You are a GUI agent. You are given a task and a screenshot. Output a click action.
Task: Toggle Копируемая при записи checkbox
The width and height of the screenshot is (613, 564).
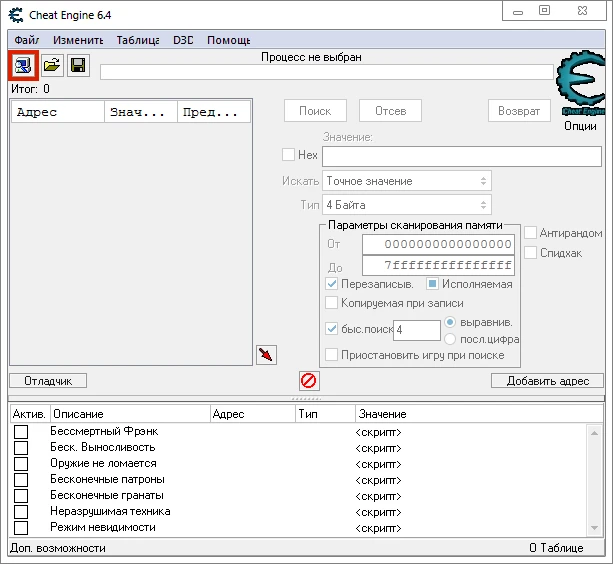coord(332,303)
